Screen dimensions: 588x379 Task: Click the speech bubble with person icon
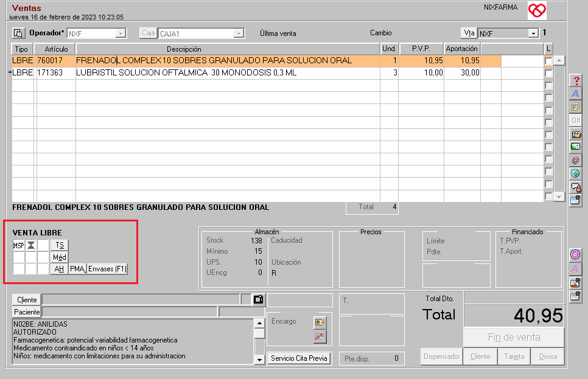pyautogui.click(x=576, y=187)
